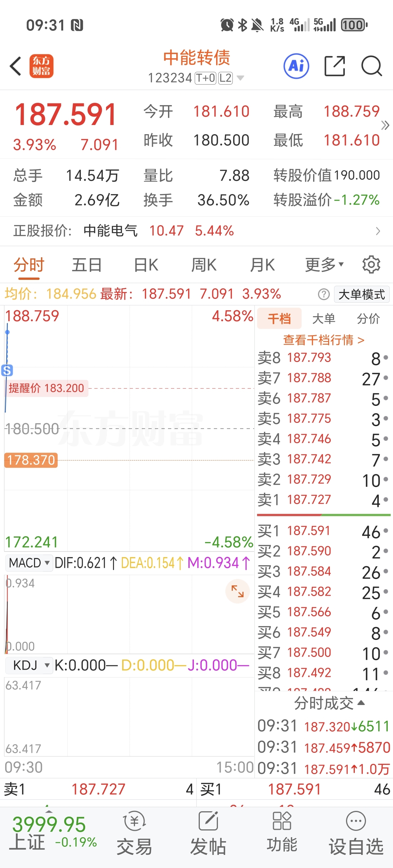This screenshot has height=868, width=393.
Task: Tap the 中能转债 title
Action: 197,58
